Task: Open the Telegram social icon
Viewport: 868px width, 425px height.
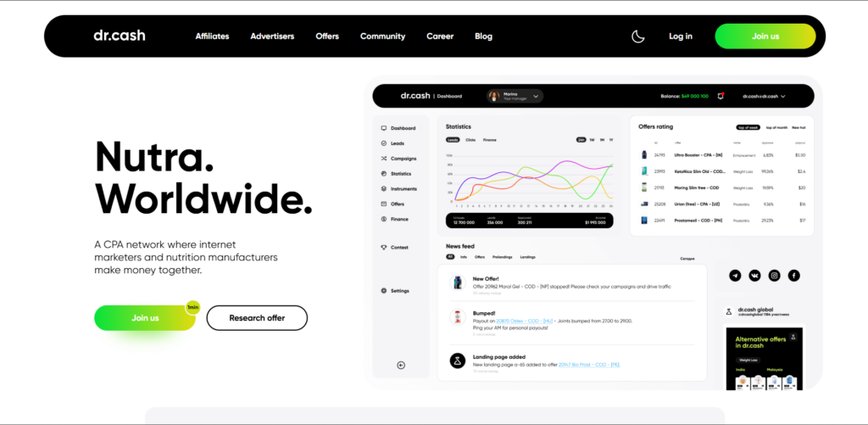Action: click(735, 275)
